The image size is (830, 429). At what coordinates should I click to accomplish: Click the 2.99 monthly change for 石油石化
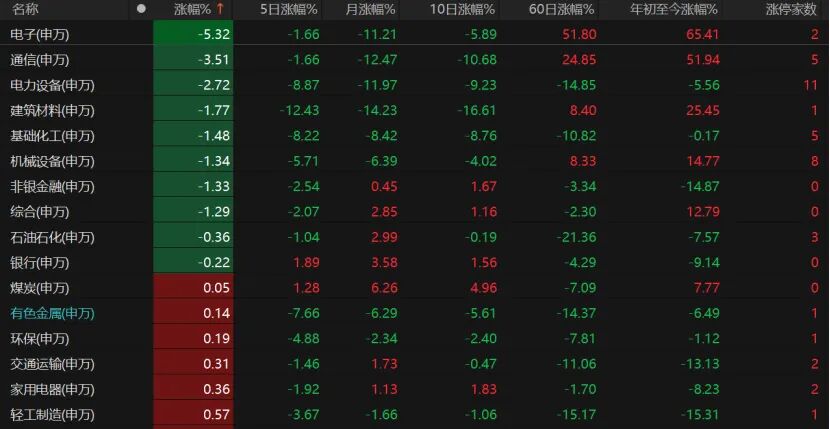click(384, 237)
